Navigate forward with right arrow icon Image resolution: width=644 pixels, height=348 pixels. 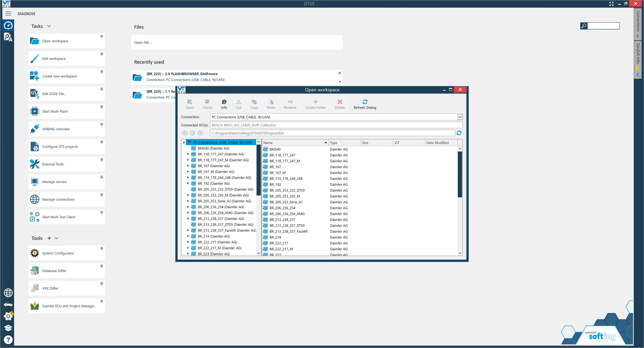coord(192,133)
